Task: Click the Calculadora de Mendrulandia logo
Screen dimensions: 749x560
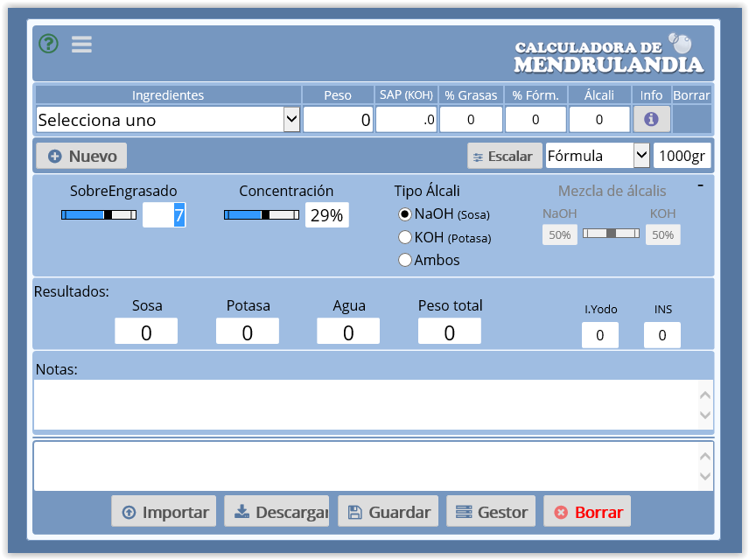Action: pos(609,53)
